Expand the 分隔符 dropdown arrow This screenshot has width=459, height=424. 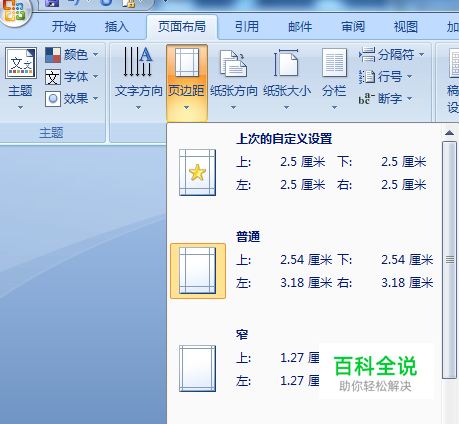coord(422,55)
